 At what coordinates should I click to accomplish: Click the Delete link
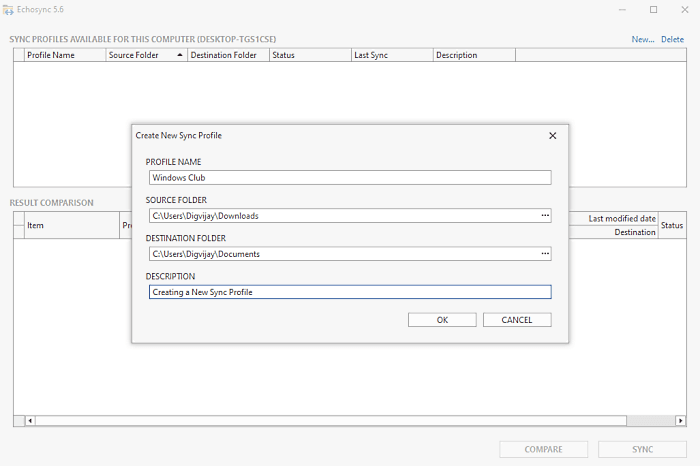(672, 39)
